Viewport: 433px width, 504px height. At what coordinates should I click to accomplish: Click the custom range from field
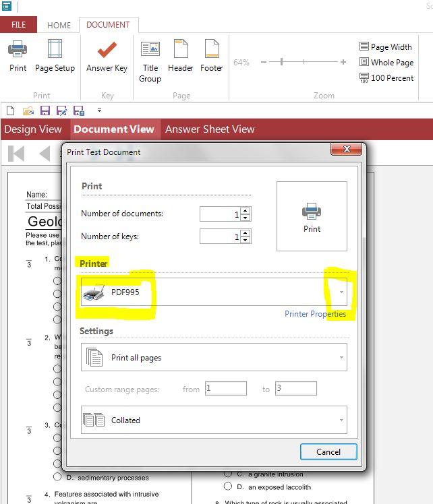226,388
